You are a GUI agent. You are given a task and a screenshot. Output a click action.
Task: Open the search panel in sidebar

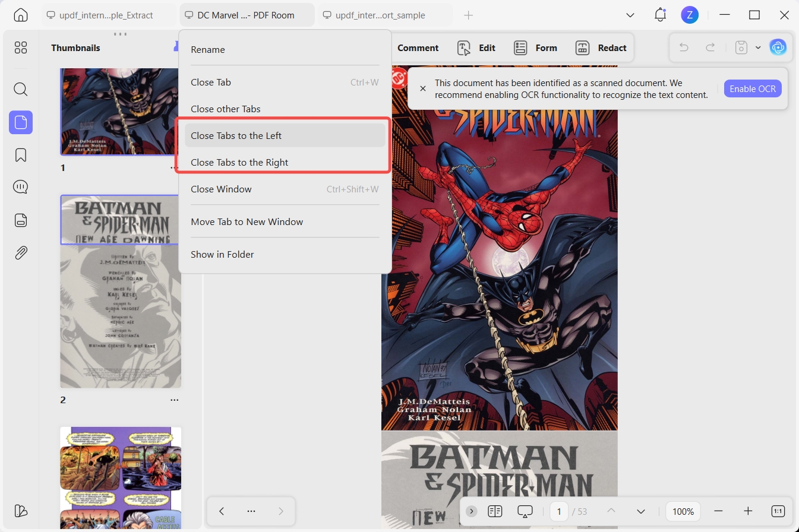21,90
